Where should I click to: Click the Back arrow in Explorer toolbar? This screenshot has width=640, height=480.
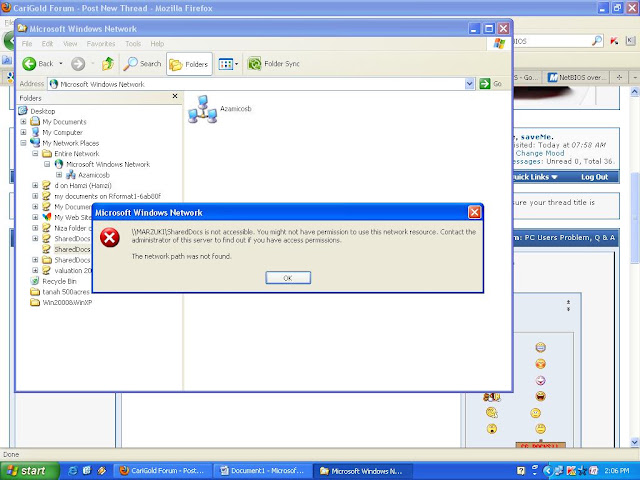[29, 64]
